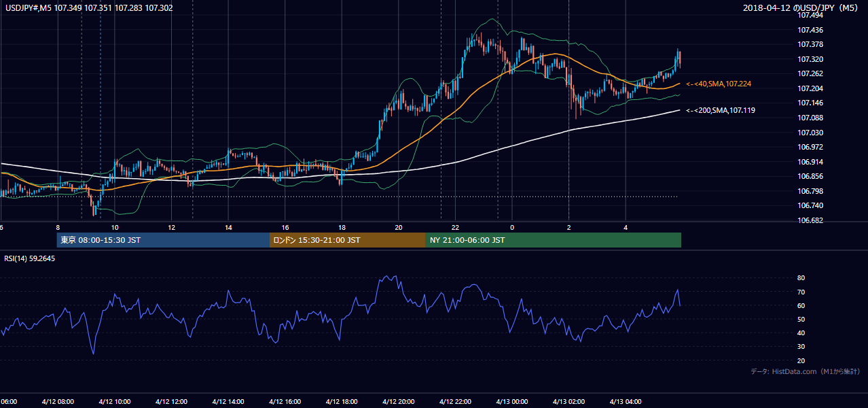Image resolution: width=868 pixels, height=408 pixels.
Task: Click the bottom time label 4/12 10:00
Action: click(x=114, y=401)
